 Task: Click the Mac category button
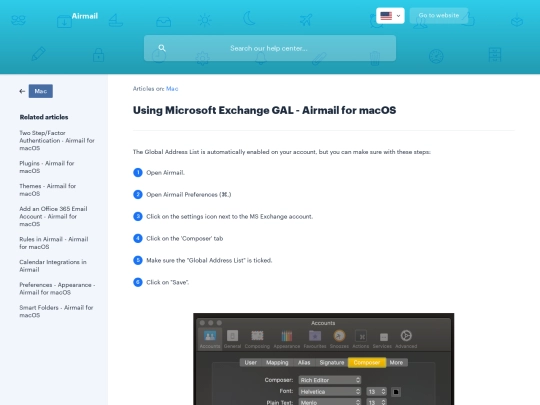click(41, 91)
